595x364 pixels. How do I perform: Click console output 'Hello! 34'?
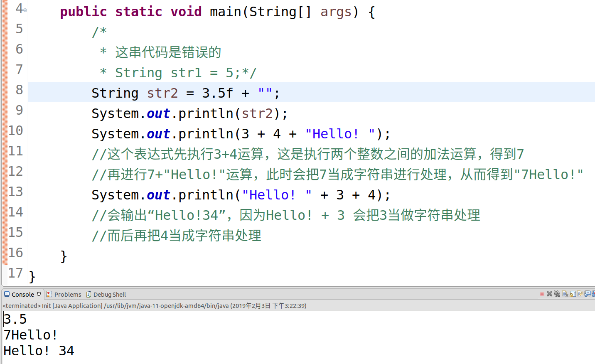pyautogui.click(x=39, y=351)
